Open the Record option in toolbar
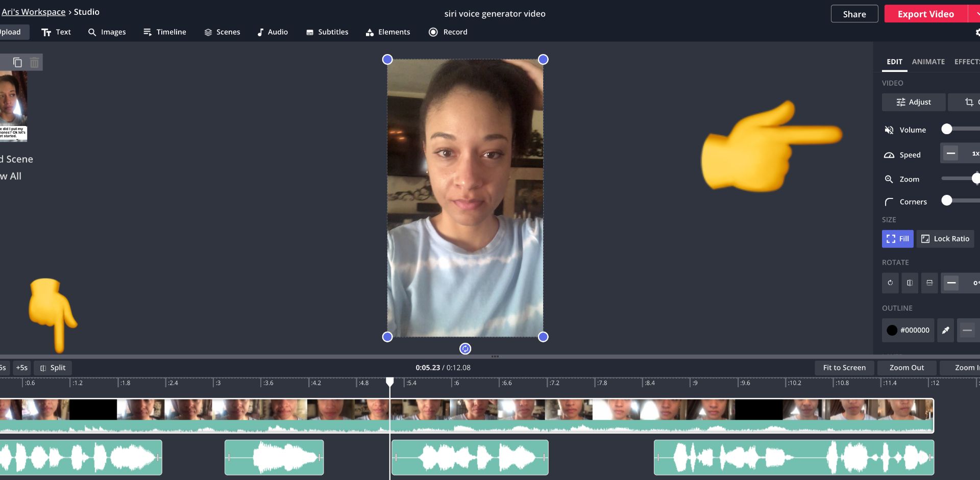 pyautogui.click(x=448, y=32)
